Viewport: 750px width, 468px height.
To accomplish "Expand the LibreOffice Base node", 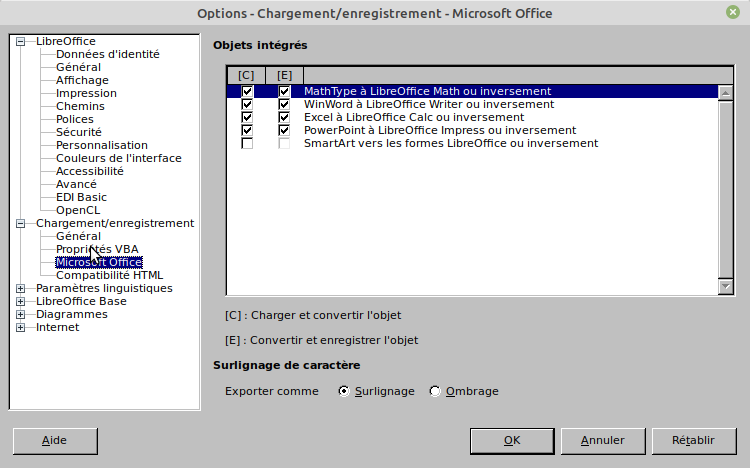I will [x=21, y=301].
